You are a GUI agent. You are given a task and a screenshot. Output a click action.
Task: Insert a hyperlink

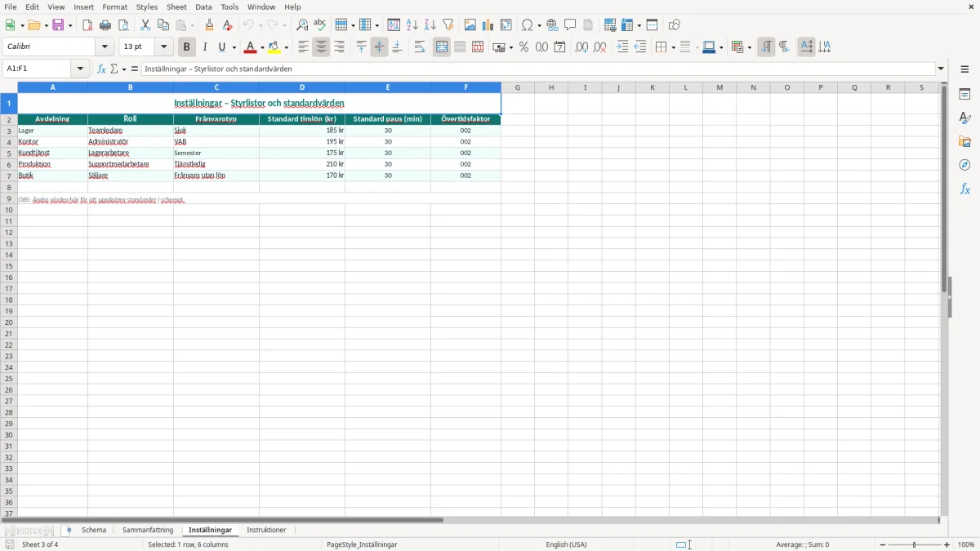(552, 25)
